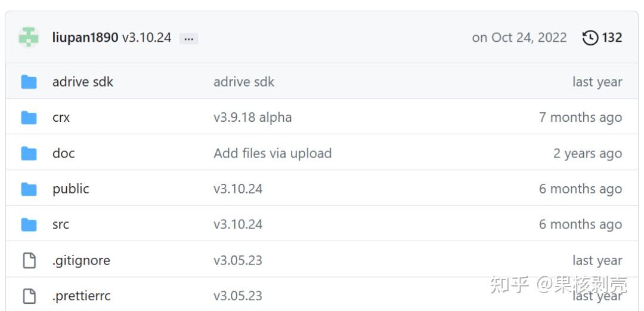Click the .gitignore file icon
Screen dimensions: 644x311
(x=29, y=260)
